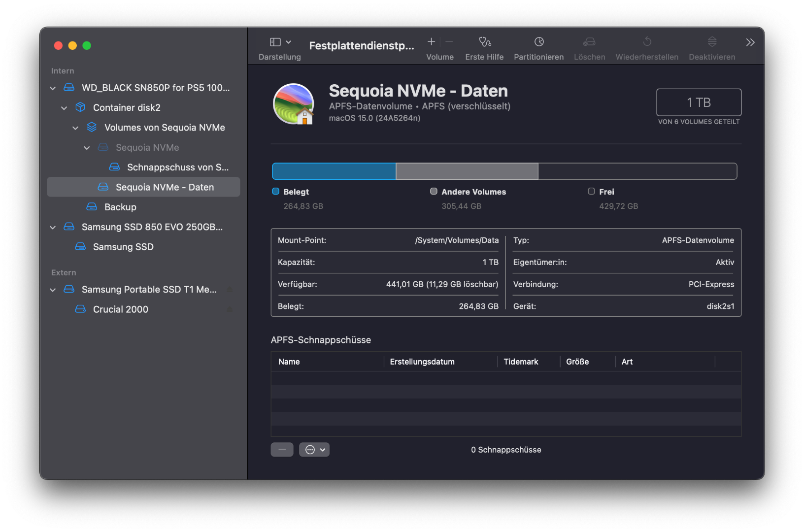Open the Darstellung sidebar view dropdown

[x=280, y=42]
